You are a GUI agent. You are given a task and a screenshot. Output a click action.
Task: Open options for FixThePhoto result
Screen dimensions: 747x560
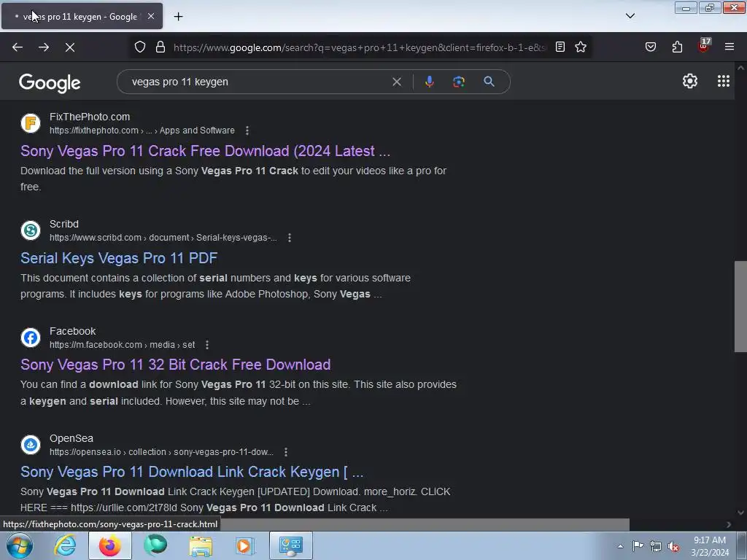coord(247,131)
